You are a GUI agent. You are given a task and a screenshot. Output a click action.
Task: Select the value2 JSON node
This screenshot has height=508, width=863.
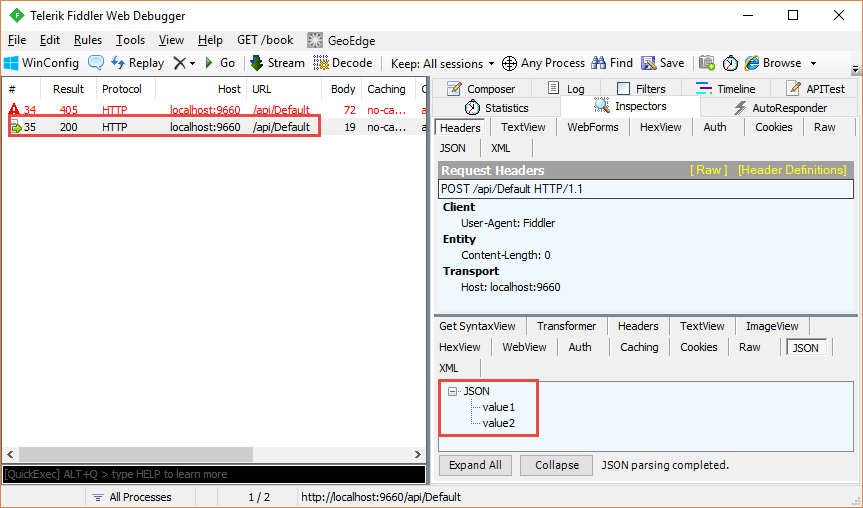(499, 423)
